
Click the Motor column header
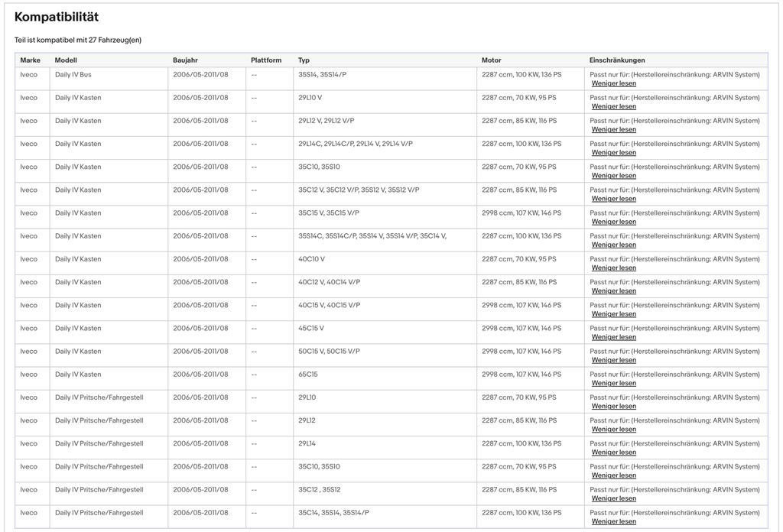[492, 60]
